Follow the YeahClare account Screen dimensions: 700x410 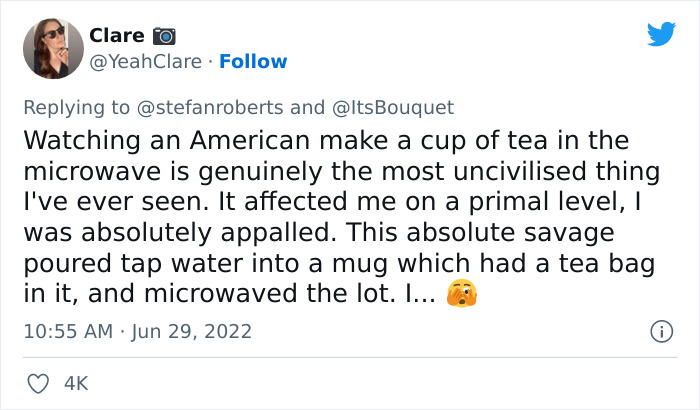tap(253, 62)
